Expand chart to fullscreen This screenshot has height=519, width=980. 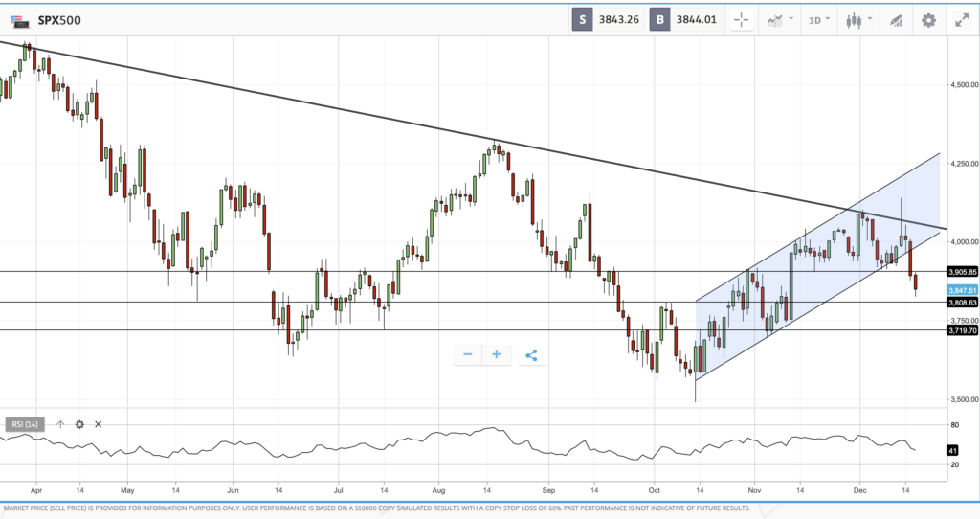pyautogui.click(x=961, y=19)
